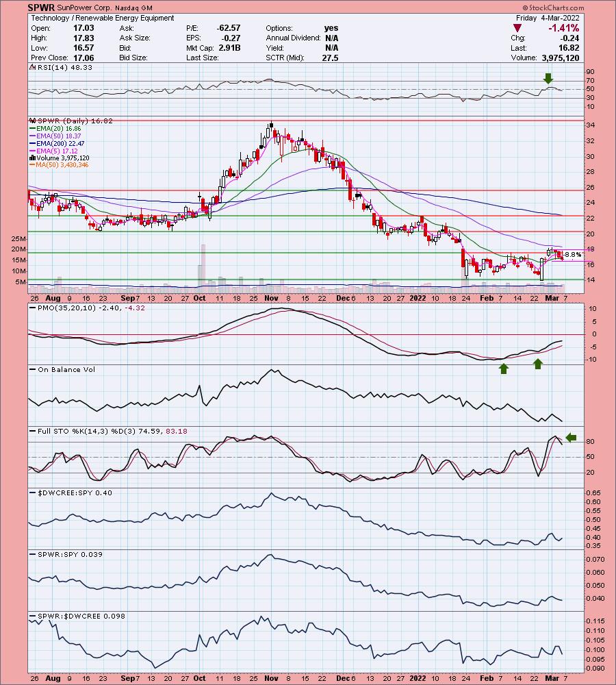Click the SunPower Corp. company name
Image resolution: width=616 pixels, height=685 pixels.
click(x=85, y=8)
